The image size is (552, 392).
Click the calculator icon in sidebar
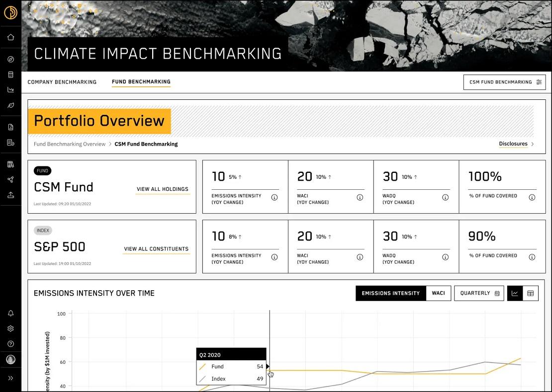pyautogui.click(x=10, y=75)
